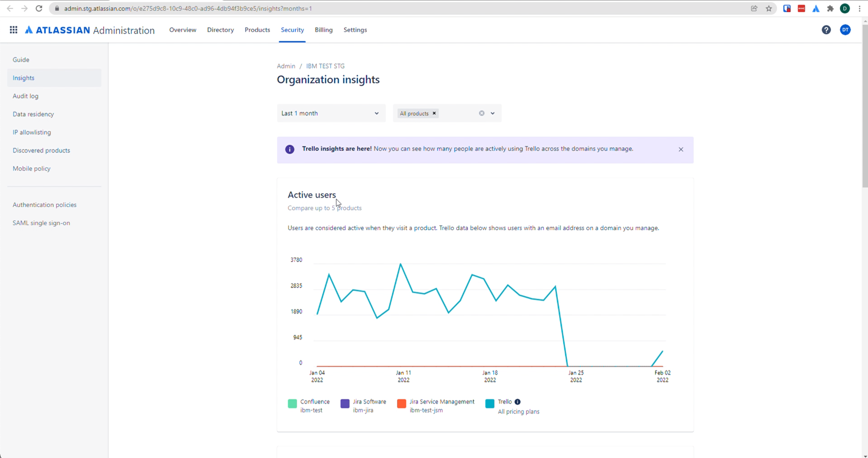Click the Atlassian extension icon in toolbar
The width and height of the screenshot is (868, 458).
[x=816, y=9]
